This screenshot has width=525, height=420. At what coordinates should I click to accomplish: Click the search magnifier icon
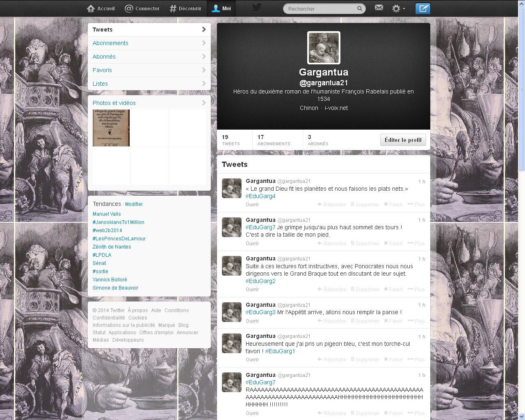click(x=359, y=9)
